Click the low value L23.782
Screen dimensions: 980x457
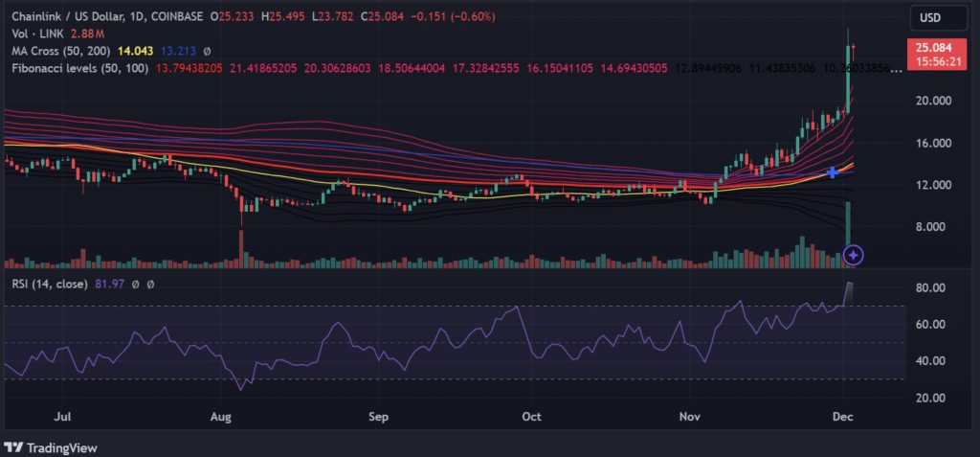point(334,17)
